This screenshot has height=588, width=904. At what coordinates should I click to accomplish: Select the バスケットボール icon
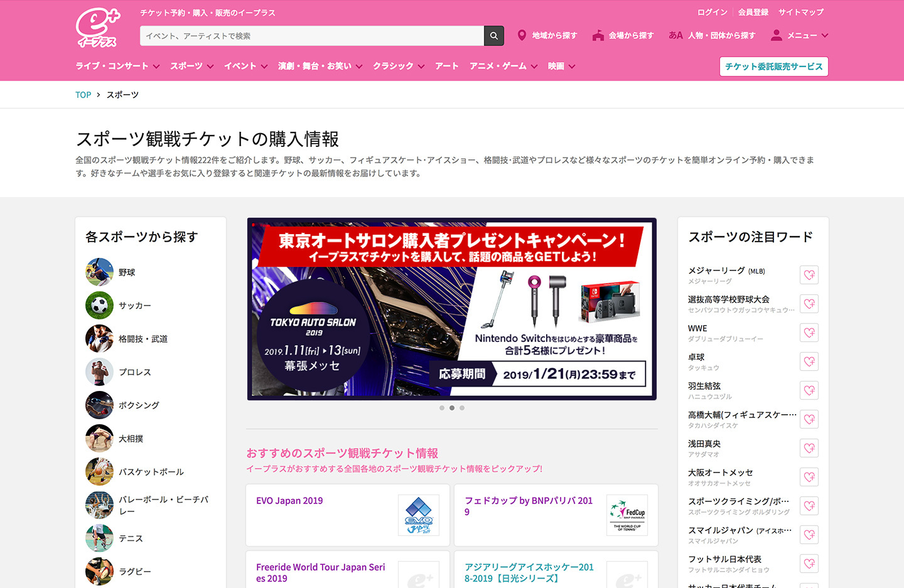click(99, 472)
